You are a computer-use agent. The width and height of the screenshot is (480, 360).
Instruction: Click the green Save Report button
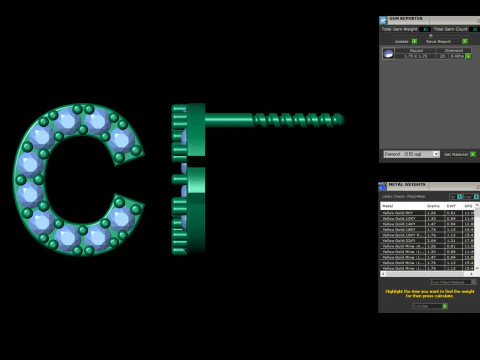coord(465,41)
